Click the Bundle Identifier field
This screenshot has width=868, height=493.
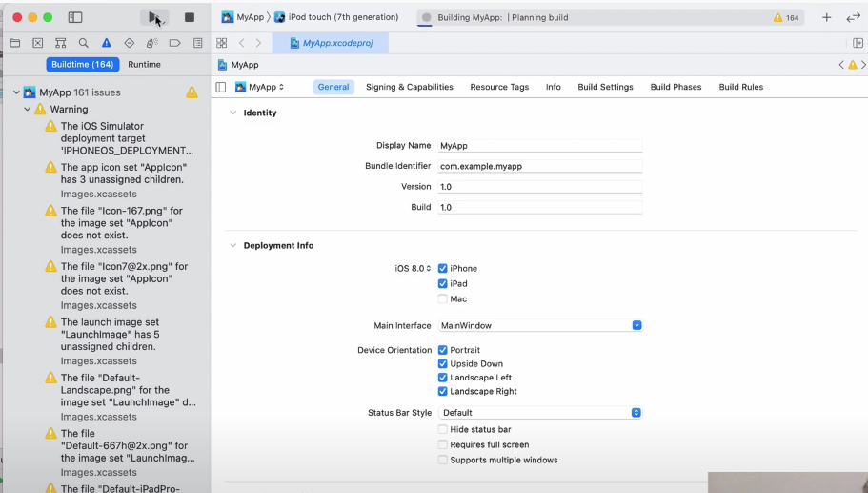coord(539,166)
